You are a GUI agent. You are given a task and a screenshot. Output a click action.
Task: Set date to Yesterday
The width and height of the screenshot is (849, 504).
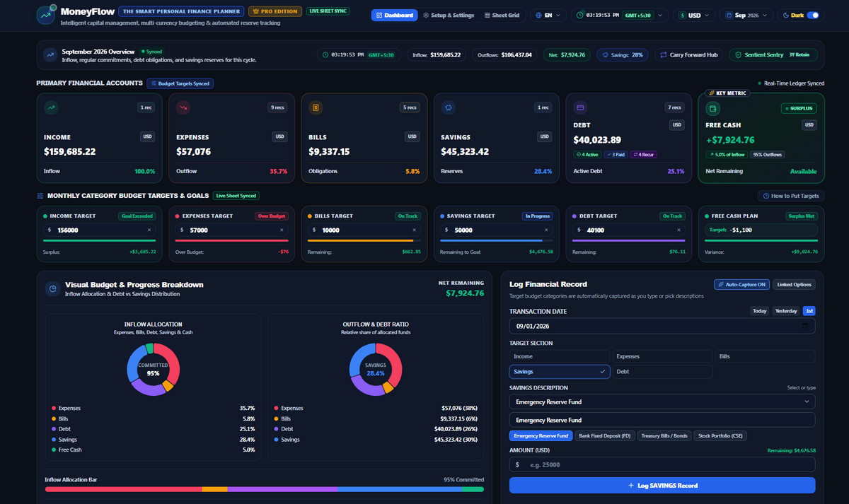pos(786,311)
